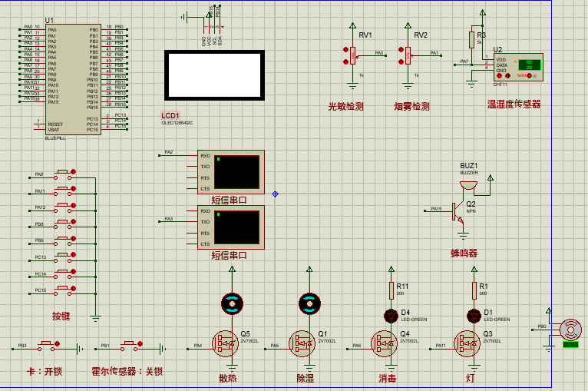Select the D4 green LED
588x391 pixels.
pyautogui.click(x=391, y=316)
